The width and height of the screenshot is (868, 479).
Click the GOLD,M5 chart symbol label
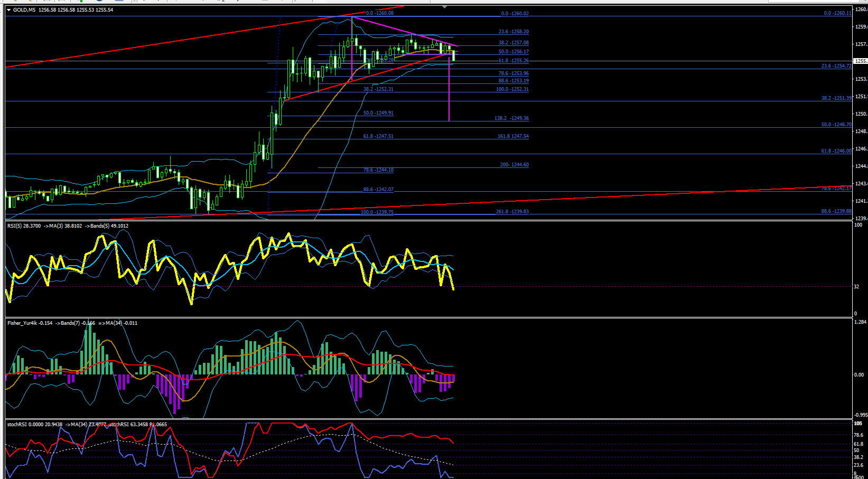tap(24, 10)
